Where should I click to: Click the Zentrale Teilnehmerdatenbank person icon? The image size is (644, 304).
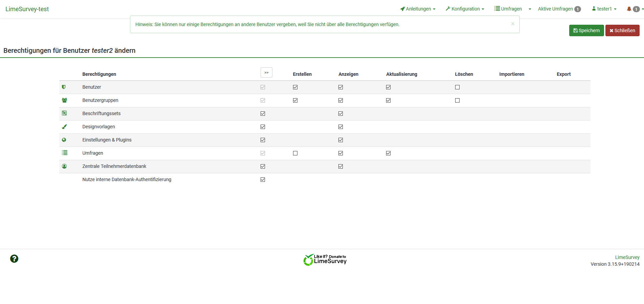[64, 166]
